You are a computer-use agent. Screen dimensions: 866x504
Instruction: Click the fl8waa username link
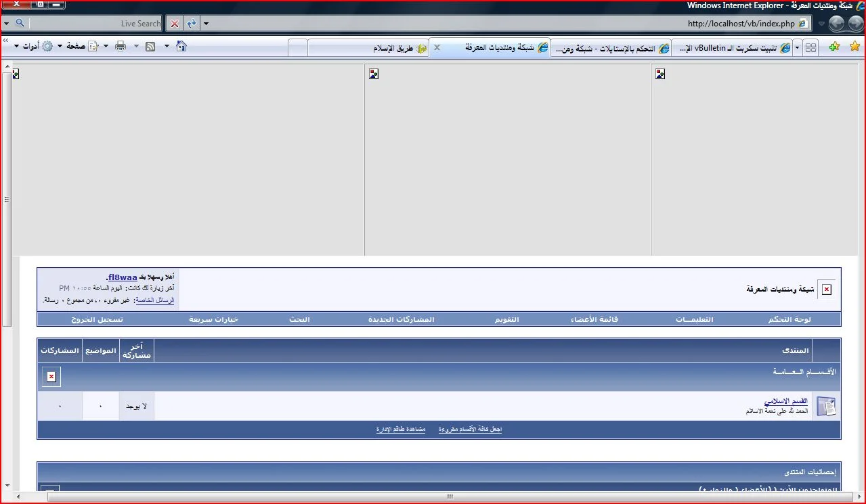(x=123, y=277)
